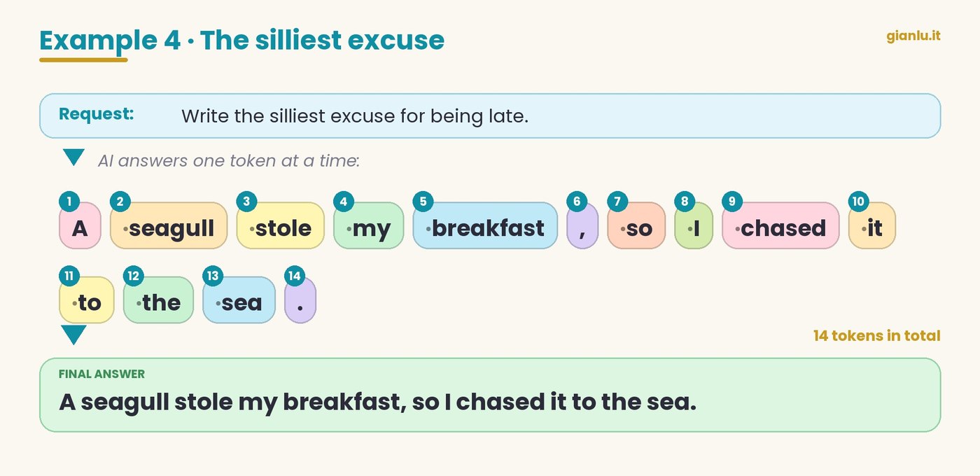Click the Final Answer sentence box
The image size is (980, 476).
(490, 395)
